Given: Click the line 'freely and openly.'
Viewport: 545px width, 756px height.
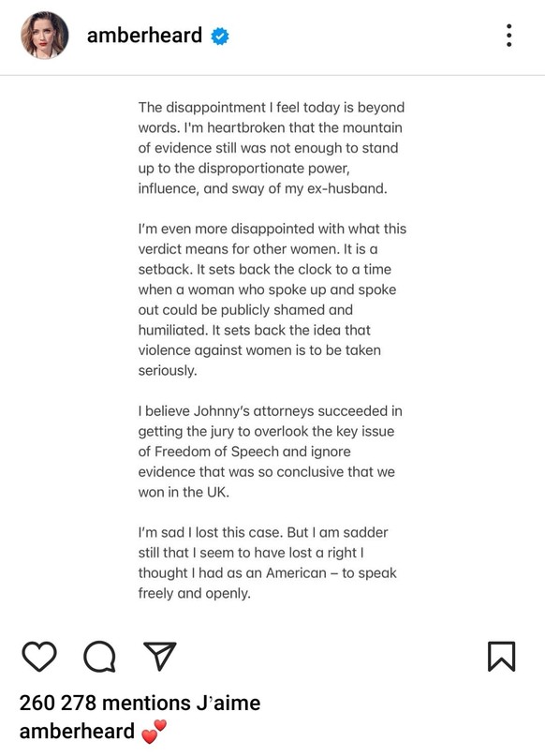Looking at the screenshot, I should tap(194, 593).
